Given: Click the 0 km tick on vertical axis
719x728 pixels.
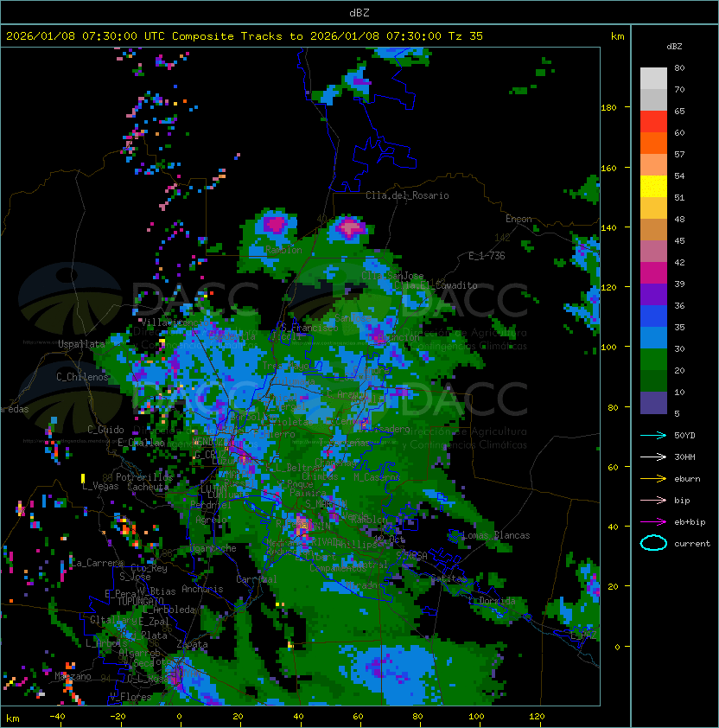Looking at the screenshot, I should click(617, 648).
